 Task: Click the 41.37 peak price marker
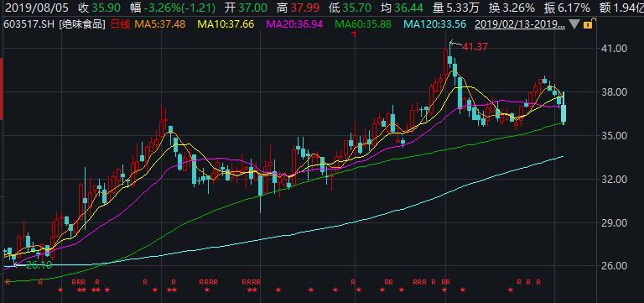[x=475, y=47]
